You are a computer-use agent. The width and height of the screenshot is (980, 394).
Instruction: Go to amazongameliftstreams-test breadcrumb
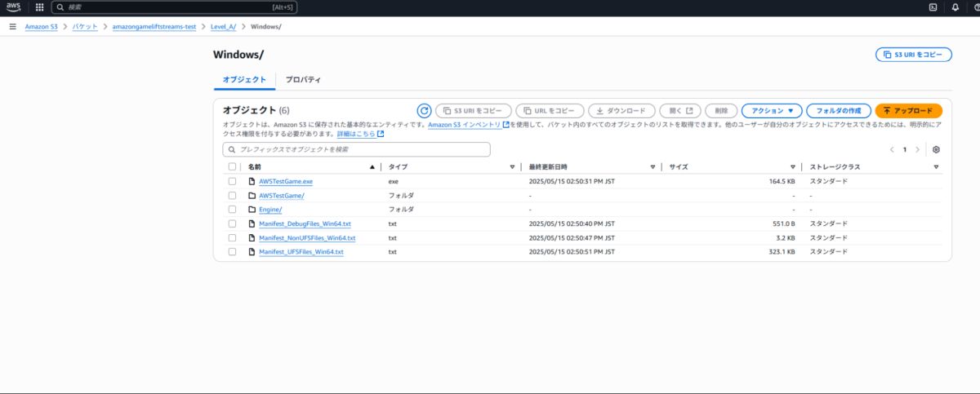tap(154, 26)
